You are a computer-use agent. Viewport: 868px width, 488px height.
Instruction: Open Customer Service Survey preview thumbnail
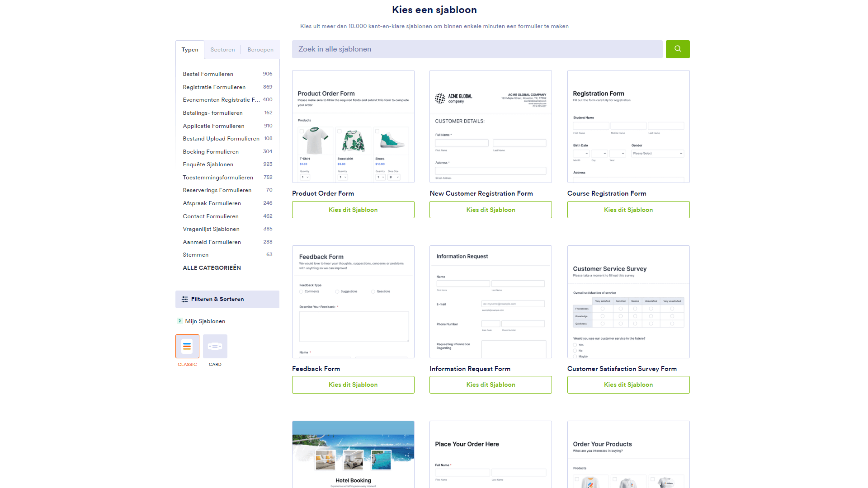(x=628, y=302)
